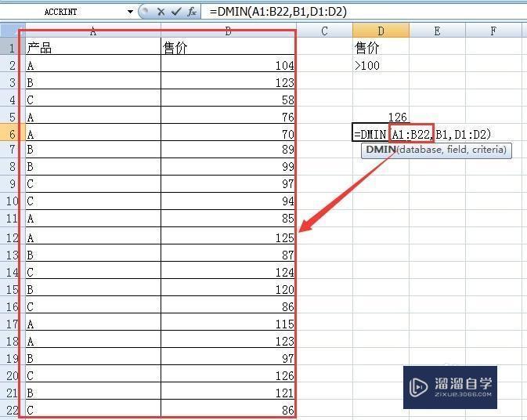Image resolution: width=527 pixels, height=420 pixels.
Task: Click product cell A4 containing C
Action: 93,98
